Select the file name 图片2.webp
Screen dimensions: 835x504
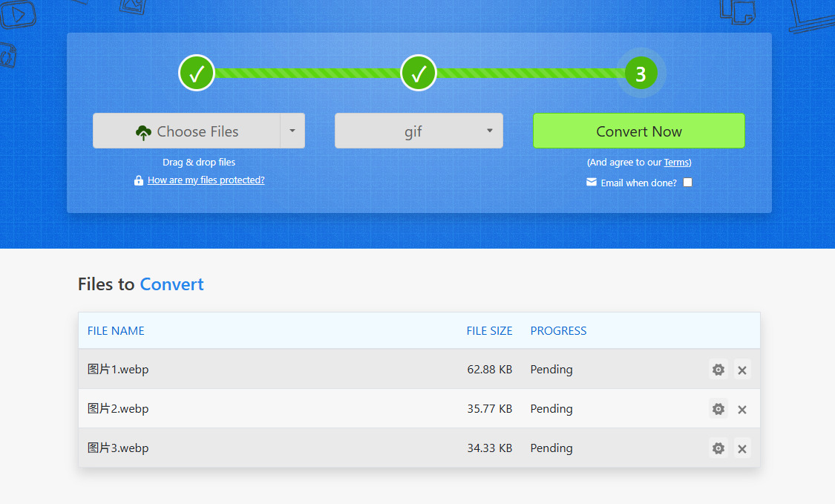[118, 409]
